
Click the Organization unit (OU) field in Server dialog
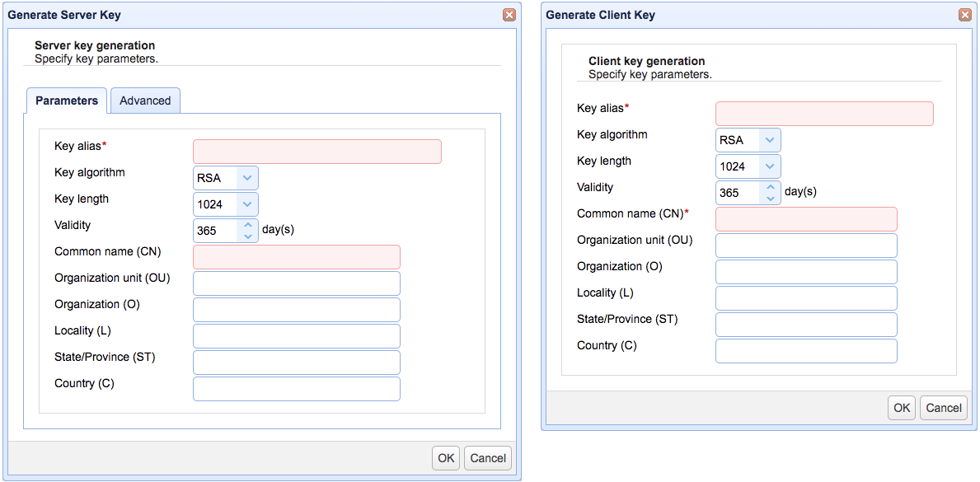(x=296, y=283)
